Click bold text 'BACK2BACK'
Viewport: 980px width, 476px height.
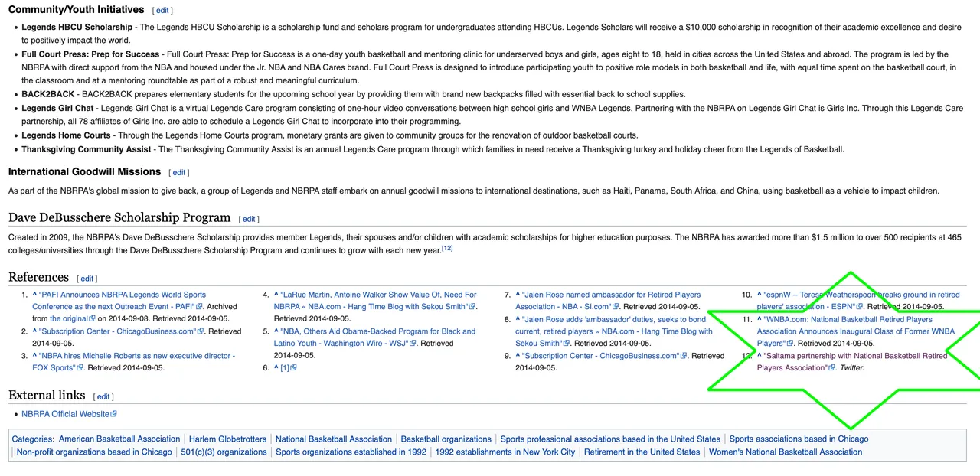(x=47, y=95)
